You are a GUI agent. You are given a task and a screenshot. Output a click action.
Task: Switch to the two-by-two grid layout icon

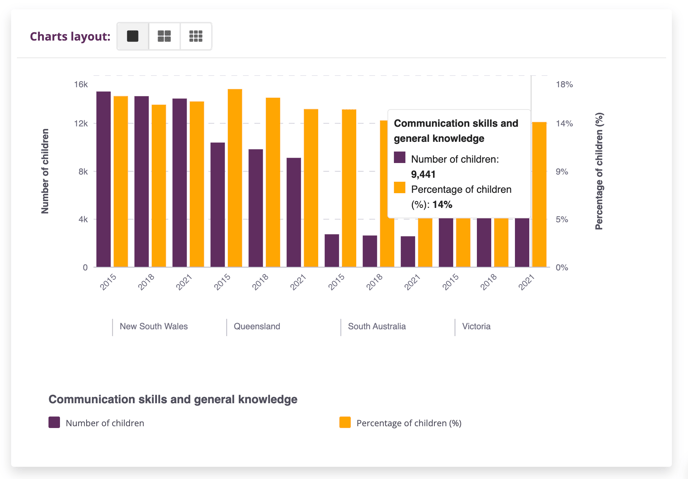pos(164,36)
